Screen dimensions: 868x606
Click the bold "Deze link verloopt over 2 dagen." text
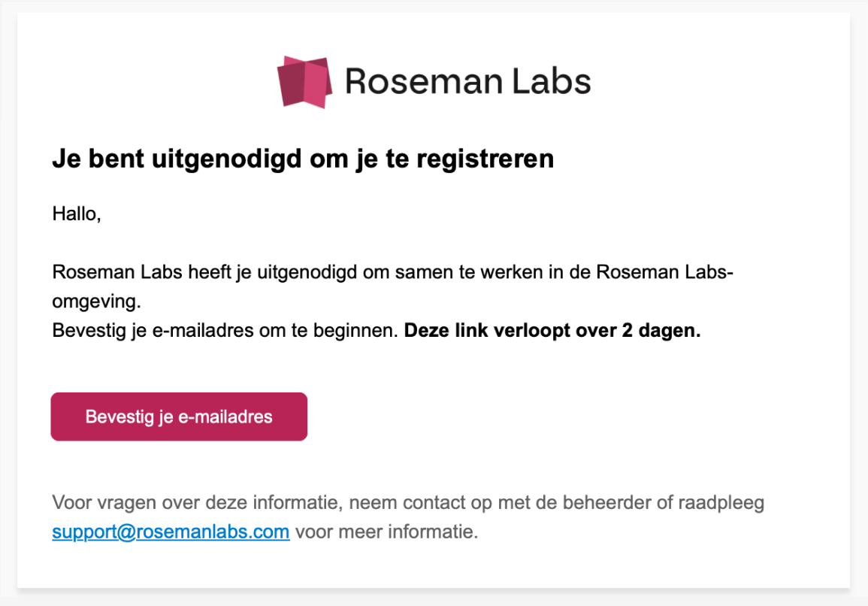pos(552,330)
